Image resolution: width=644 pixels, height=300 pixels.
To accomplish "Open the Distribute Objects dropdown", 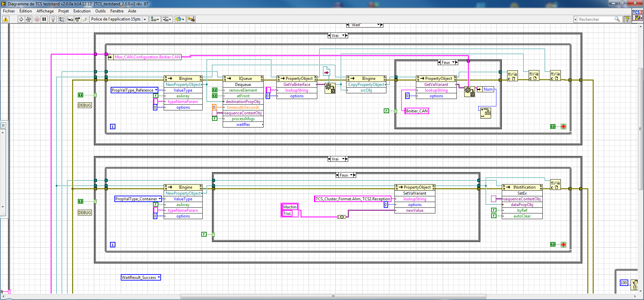I will click(167, 19).
